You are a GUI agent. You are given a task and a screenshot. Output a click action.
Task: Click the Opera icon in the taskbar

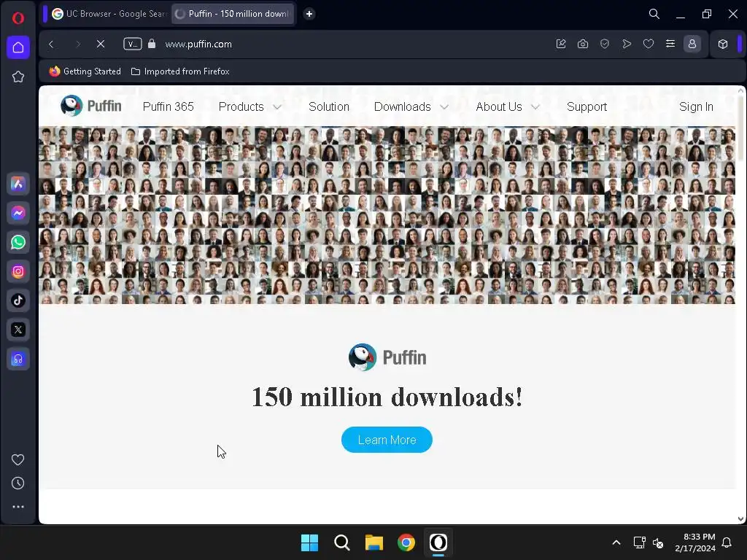(438, 542)
